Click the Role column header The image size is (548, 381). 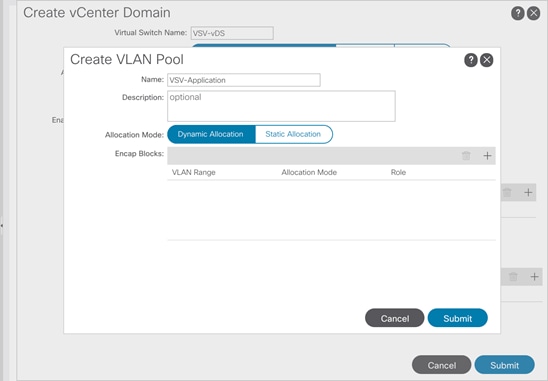(x=398, y=172)
